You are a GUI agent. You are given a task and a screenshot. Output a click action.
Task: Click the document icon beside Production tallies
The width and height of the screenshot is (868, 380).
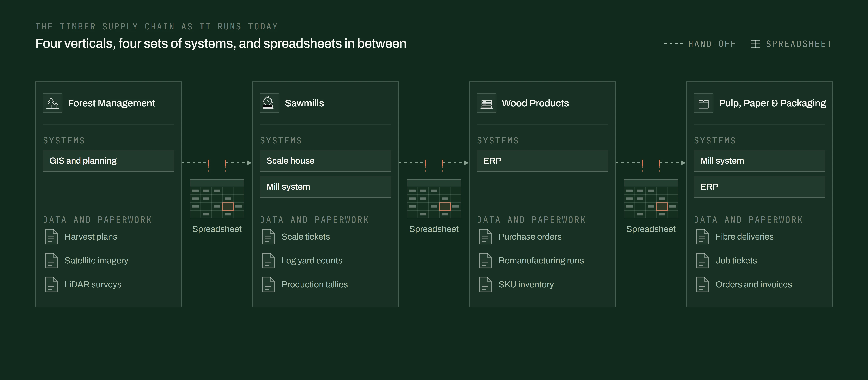tap(268, 285)
